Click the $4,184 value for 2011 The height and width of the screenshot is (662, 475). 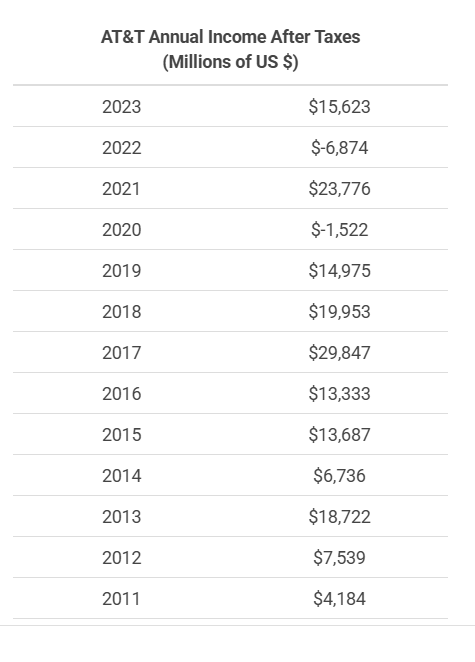[339, 598]
